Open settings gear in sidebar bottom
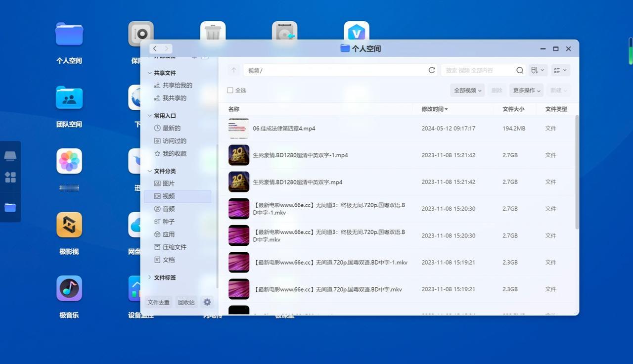This screenshot has width=633, height=364. pyautogui.click(x=207, y=302)
